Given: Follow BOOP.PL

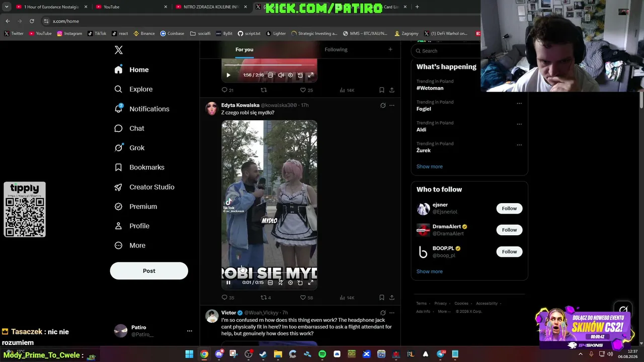Looking at the screenshot, I should pyautogui.click(x=509, y=252).
